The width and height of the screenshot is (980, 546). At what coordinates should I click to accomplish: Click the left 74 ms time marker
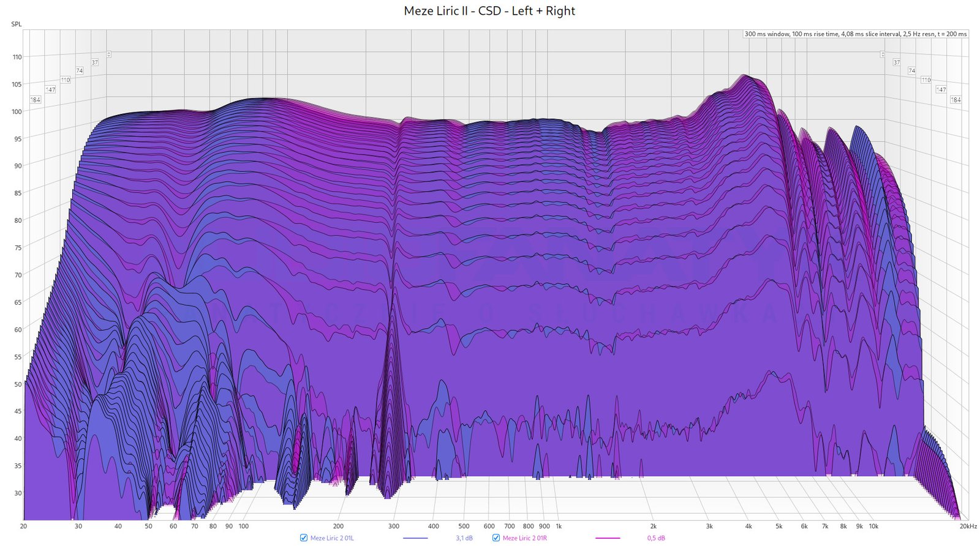point(79,71)
